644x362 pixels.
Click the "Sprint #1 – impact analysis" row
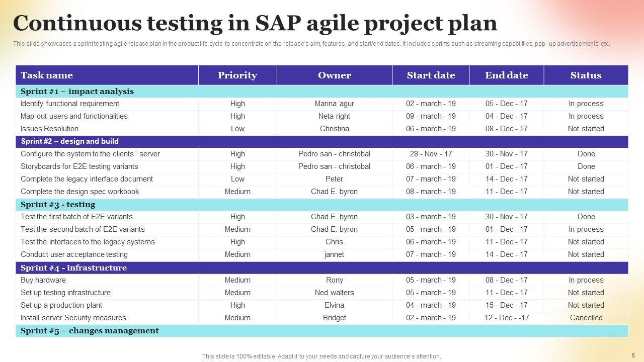(x=77, y=92)
